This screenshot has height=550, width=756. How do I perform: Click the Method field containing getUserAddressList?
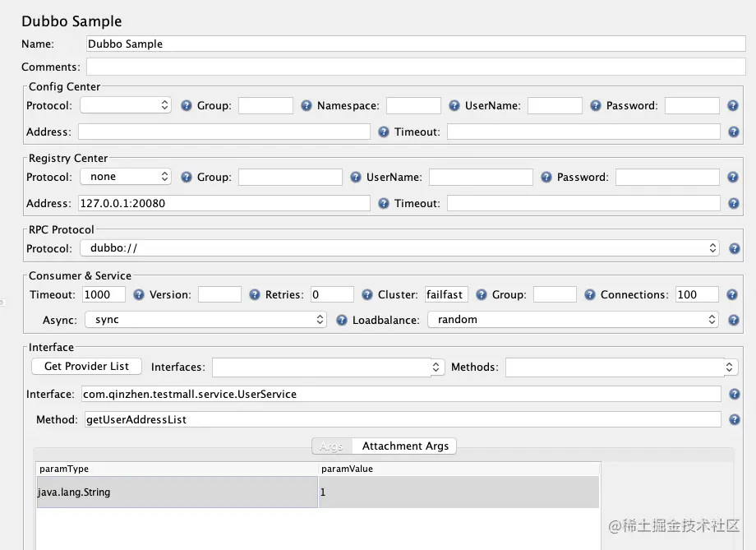click(x=403, y=420)
